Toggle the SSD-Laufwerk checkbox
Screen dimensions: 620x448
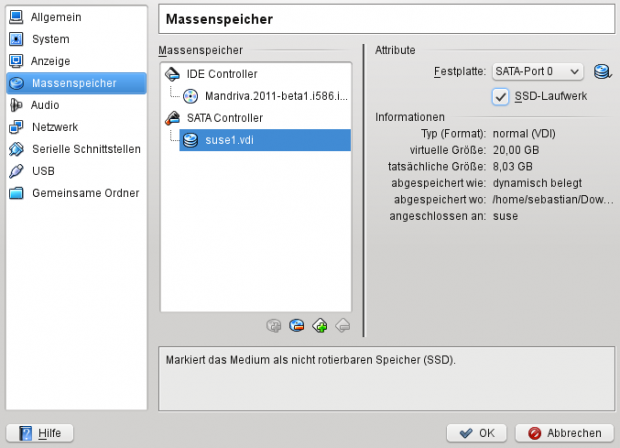[x=502, y=96]
